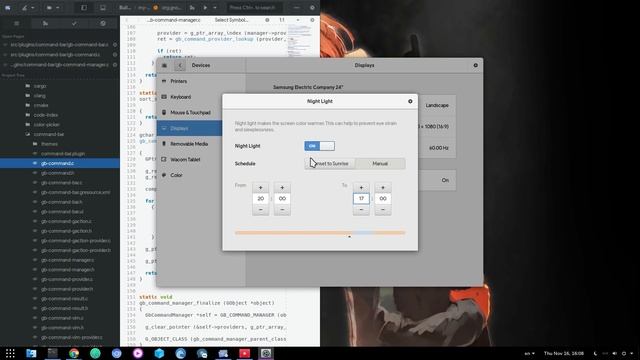640x360 pixels.
Task: Open the red video app taskbar icon
Action: pos(244,353)
